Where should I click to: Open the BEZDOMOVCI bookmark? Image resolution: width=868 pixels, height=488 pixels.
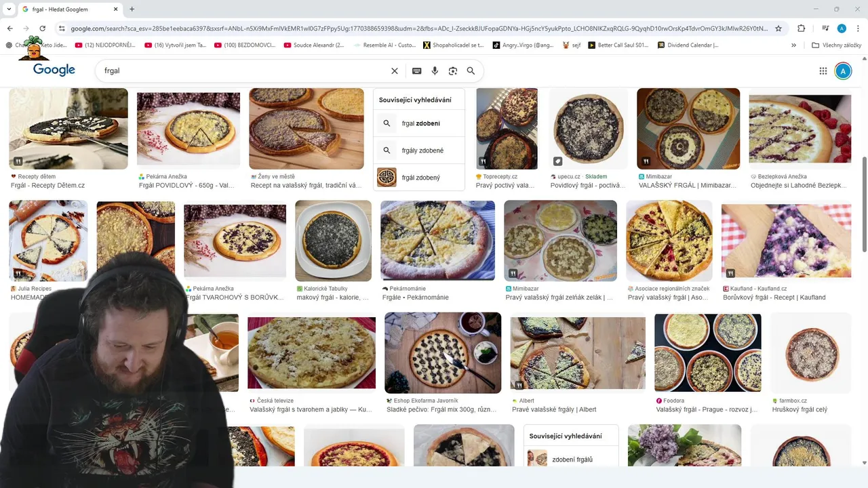coord(245,45)
